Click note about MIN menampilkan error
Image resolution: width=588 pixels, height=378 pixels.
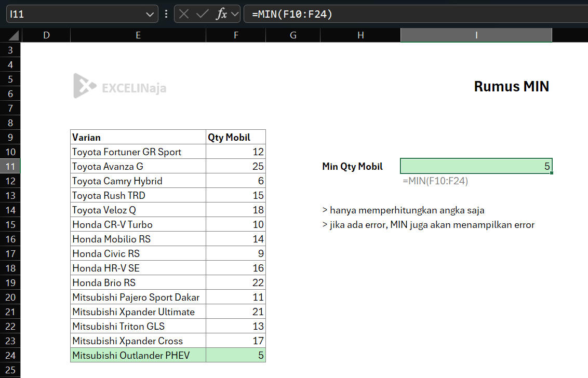(428, 225)
